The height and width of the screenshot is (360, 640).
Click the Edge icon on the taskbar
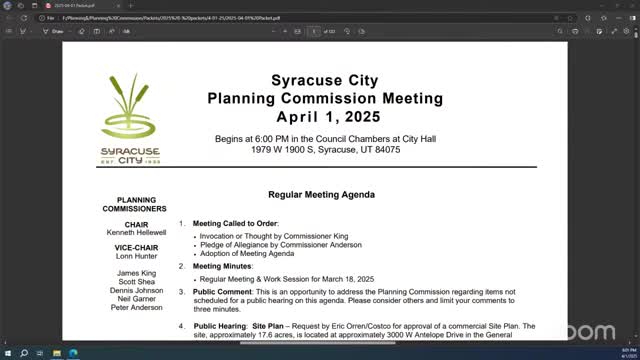[x=73, y=353]
